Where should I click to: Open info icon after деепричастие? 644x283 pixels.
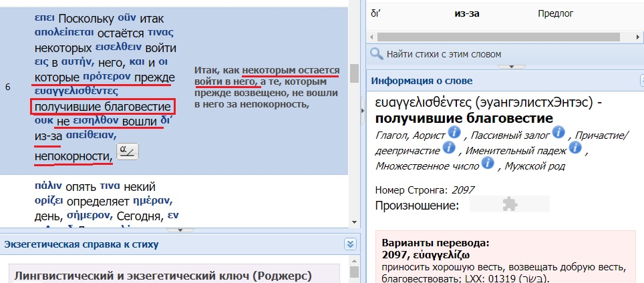click(449, 148)
